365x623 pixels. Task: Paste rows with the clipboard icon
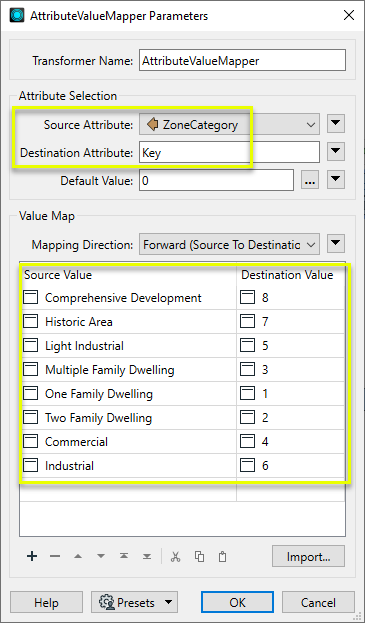point(222,556)
